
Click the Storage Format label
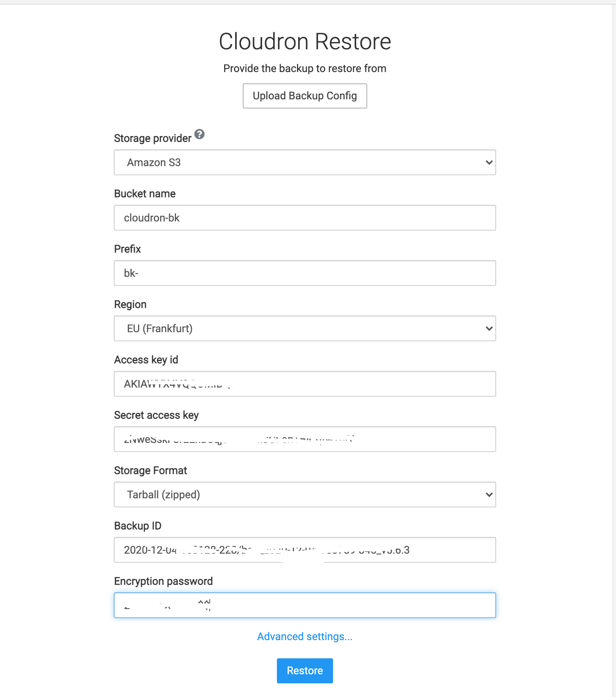151,471
